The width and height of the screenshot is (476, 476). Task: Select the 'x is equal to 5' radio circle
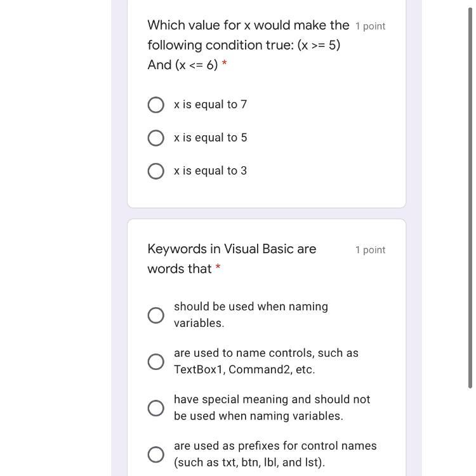pyautogui.click(x=155, y=138)
